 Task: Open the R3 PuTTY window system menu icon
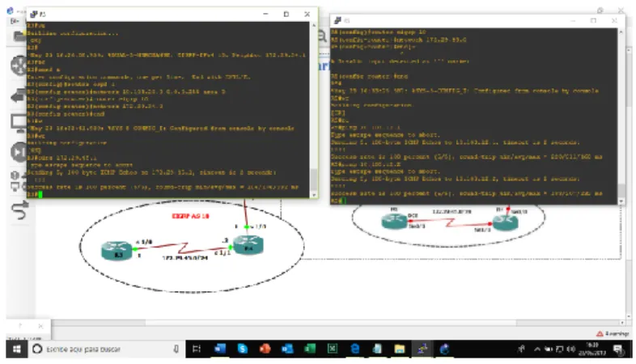point(34,15)
